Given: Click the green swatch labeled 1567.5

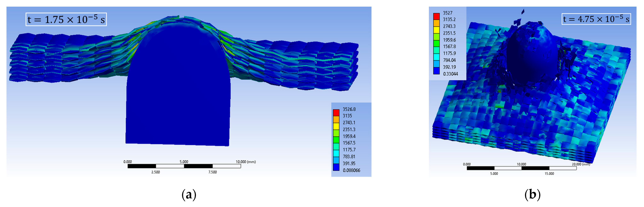Looking at the screenshot, I should click(x=336, y=140).
